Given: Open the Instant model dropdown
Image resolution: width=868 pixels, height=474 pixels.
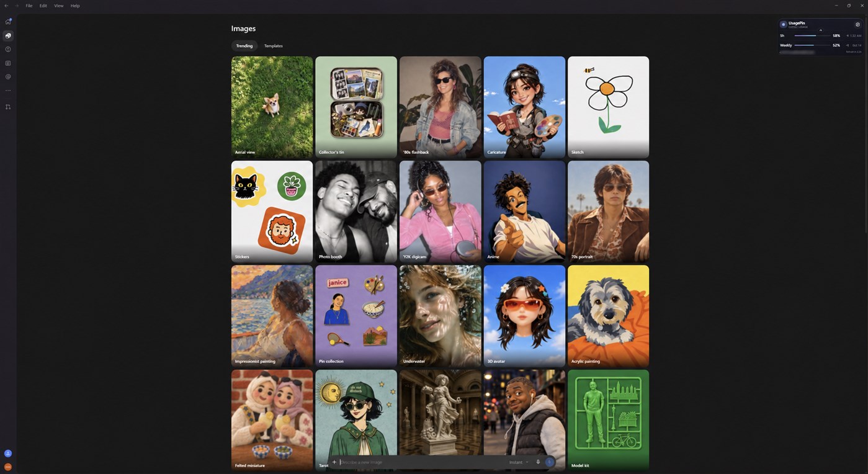Looking at the screenshot, I should coord(519,462).
